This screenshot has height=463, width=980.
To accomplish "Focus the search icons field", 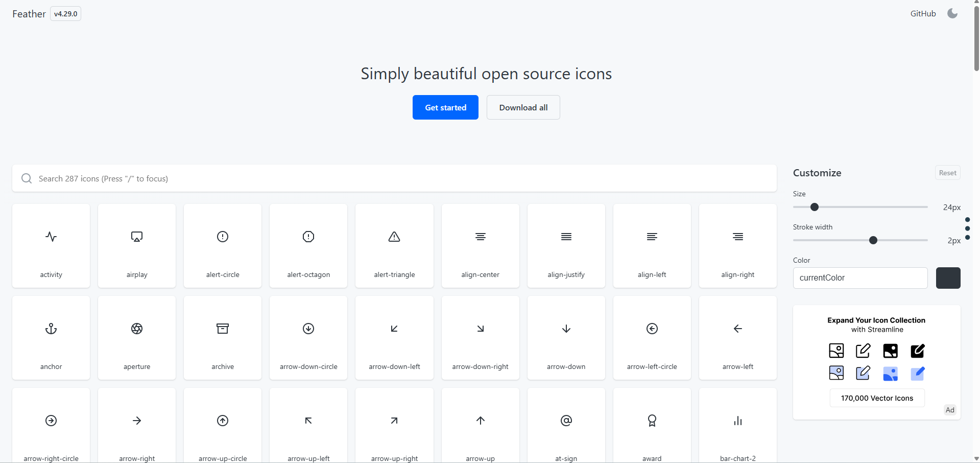I will pos(394,178).
